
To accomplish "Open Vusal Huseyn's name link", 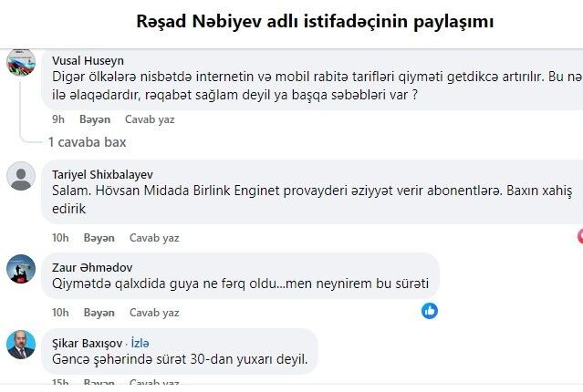I will [x=88, y=60].
